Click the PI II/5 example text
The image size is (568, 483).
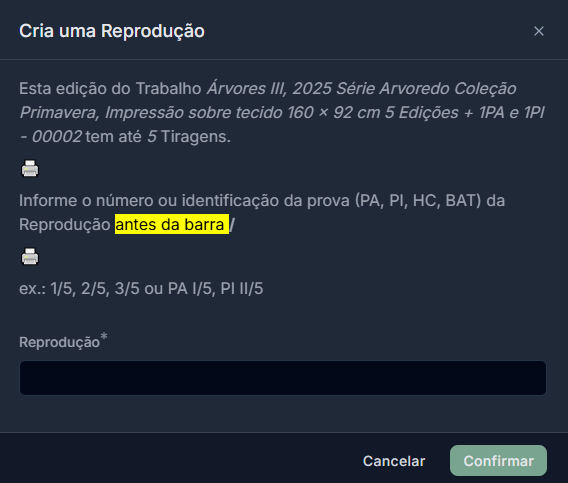(242, 288)
